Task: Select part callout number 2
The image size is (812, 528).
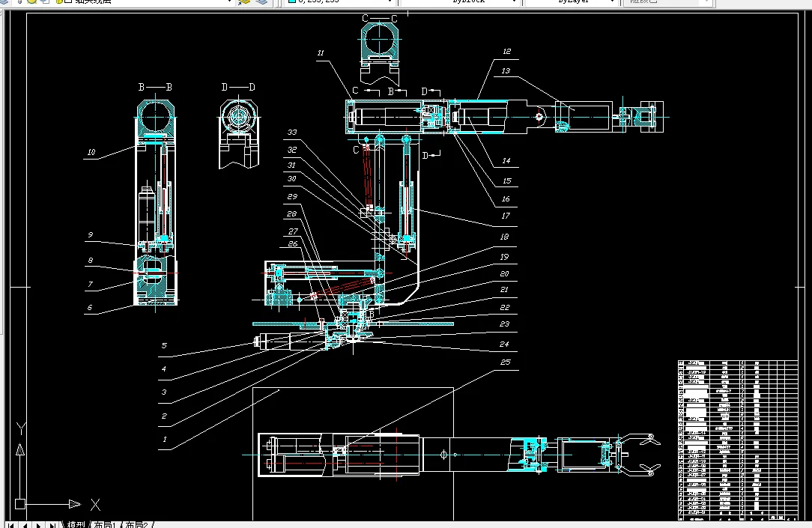Action: point(164,416)
